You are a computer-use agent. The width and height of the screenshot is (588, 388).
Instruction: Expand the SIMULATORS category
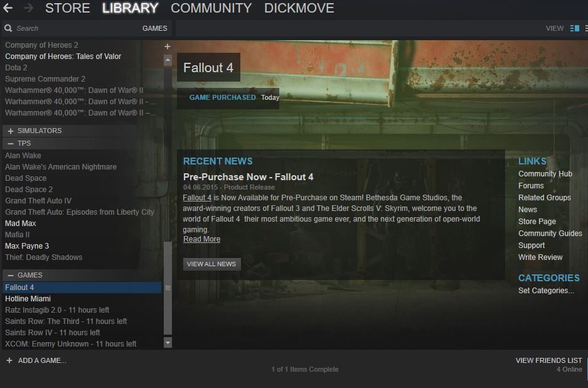pos(11,131)
